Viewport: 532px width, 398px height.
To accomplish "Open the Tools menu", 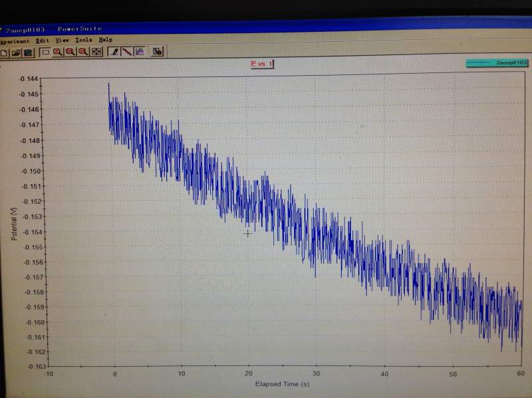I will (84, 40).
